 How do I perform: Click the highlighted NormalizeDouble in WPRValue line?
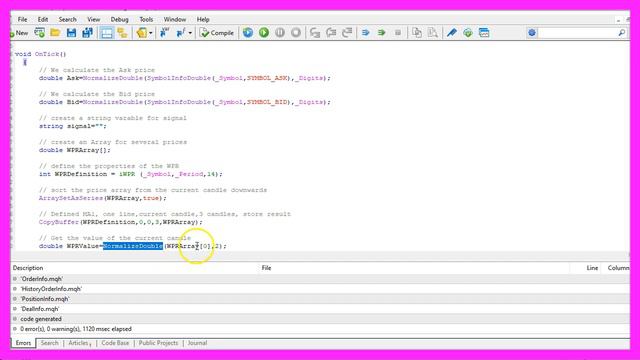pyautogui.click(x=133, y=246)
